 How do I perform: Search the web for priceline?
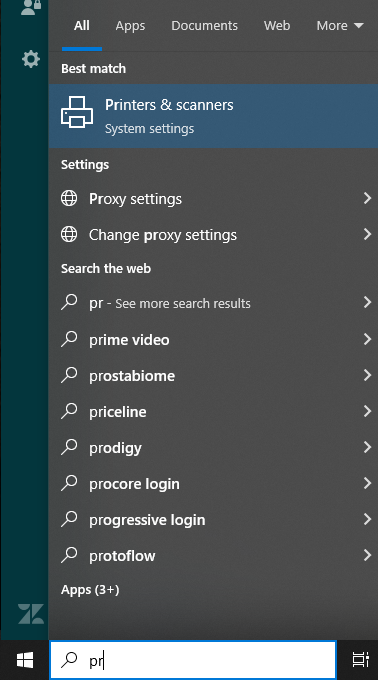(x=213, y=411)
